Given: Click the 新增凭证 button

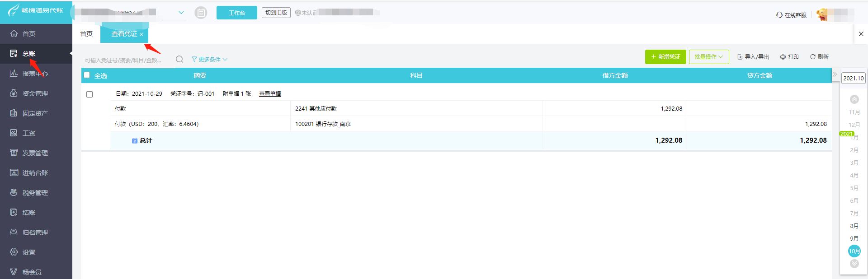Looking at the screenshot, I should (x=665, y=57).
